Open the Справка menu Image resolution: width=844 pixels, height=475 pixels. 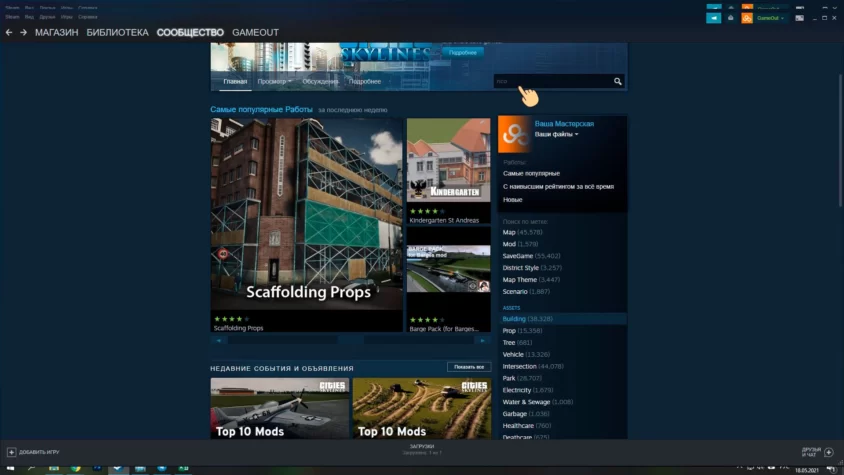[88, 17]
